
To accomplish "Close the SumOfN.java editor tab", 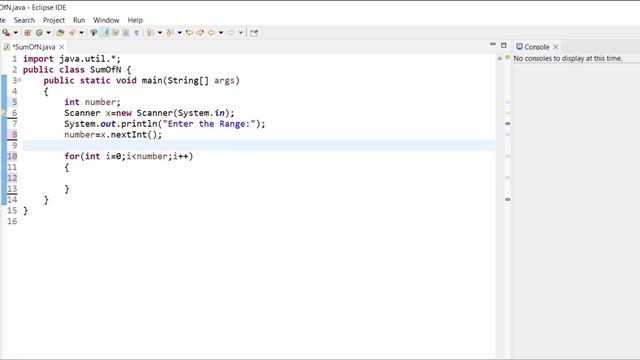I will (x=62, y=47).
